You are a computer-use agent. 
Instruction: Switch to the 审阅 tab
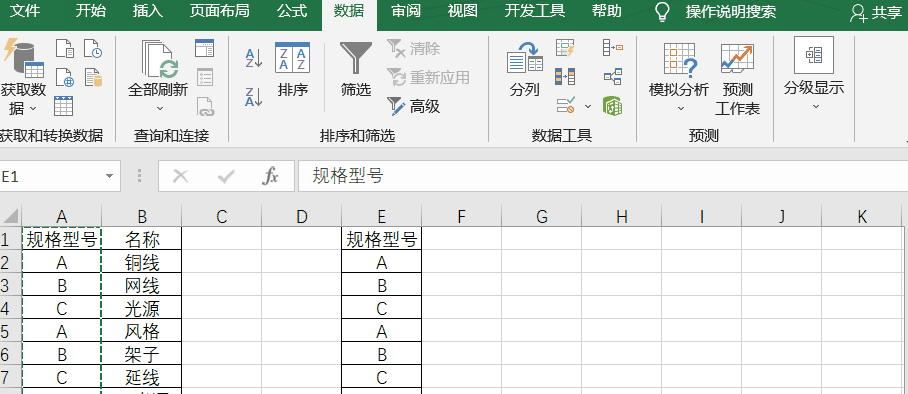pyautogui.click(x=406, y=11)
